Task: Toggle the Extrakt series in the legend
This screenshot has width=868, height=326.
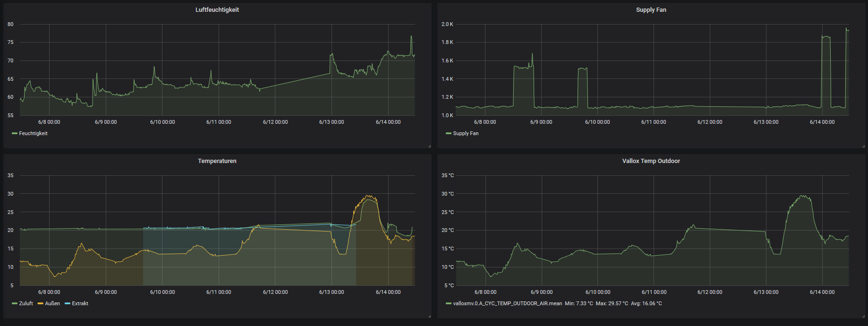Action: coord(80,303)
